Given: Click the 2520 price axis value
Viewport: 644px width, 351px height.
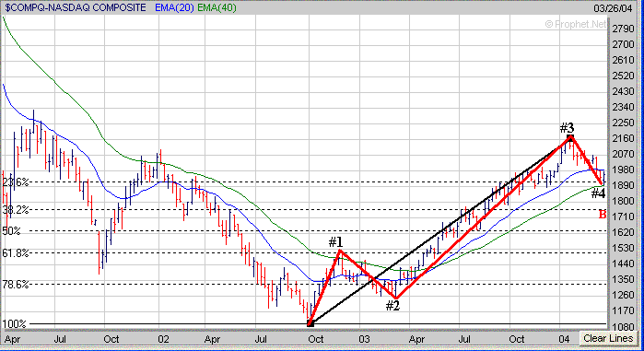Looking at the screenshot, I should 623,76.
